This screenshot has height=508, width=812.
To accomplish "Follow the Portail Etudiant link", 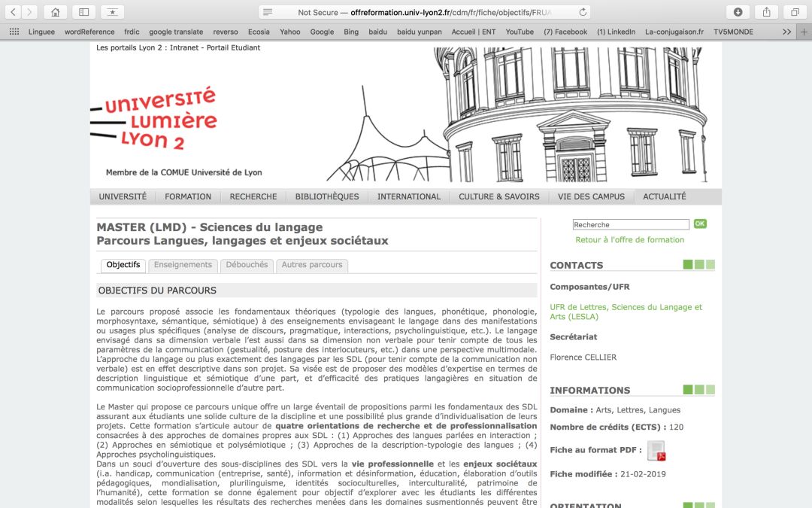I will 233,47.
